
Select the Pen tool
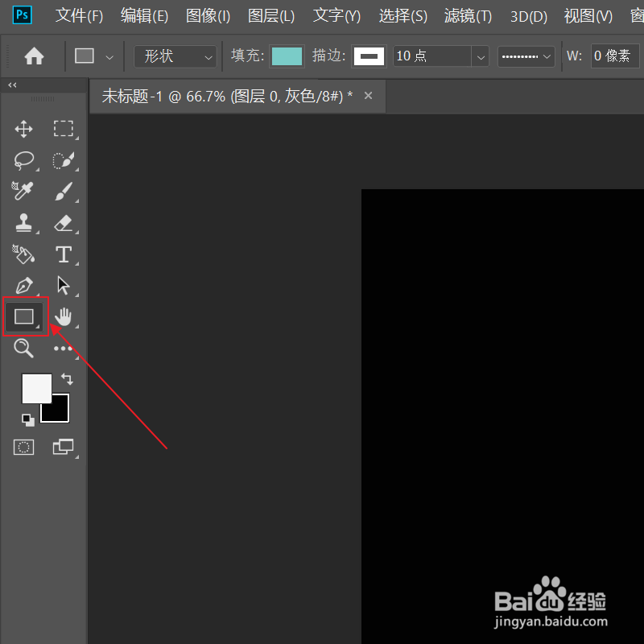pyautogui.click(x=24, y=286)
